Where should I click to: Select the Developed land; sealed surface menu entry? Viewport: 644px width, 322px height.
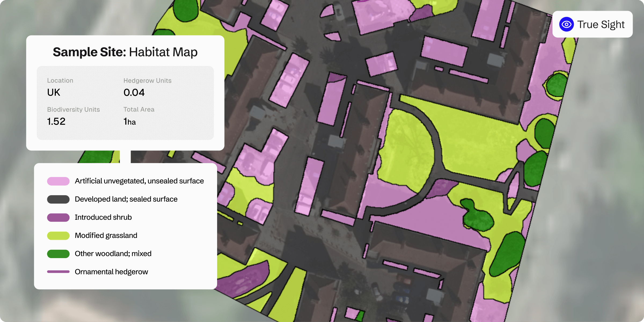click(126, 199)
